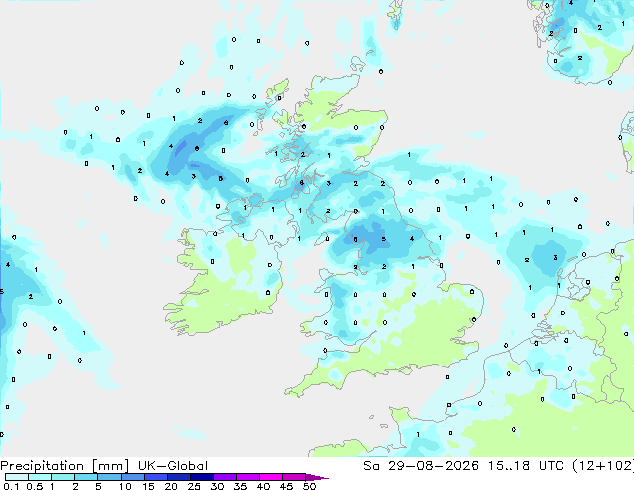The width and height of the screenshot is (634, 490).
Task: Click the 0.1–0.5 mm palest legend swatch
Action: coord(17,477)
